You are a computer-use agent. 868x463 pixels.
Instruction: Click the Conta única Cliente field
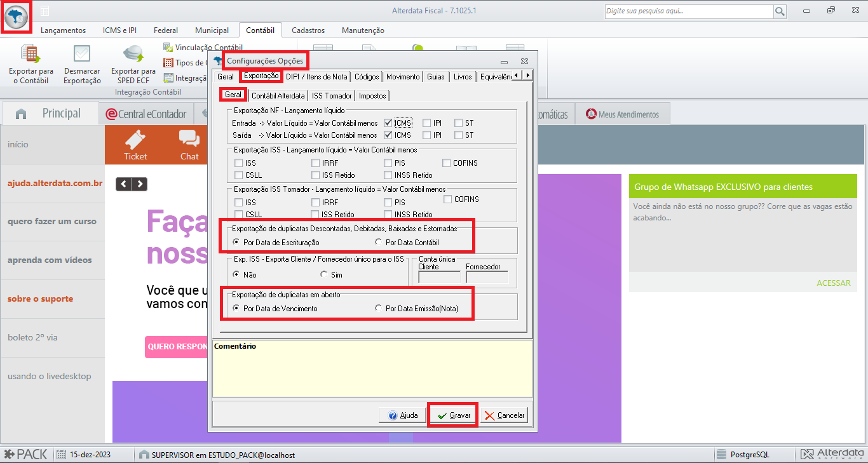coord(439,277)
